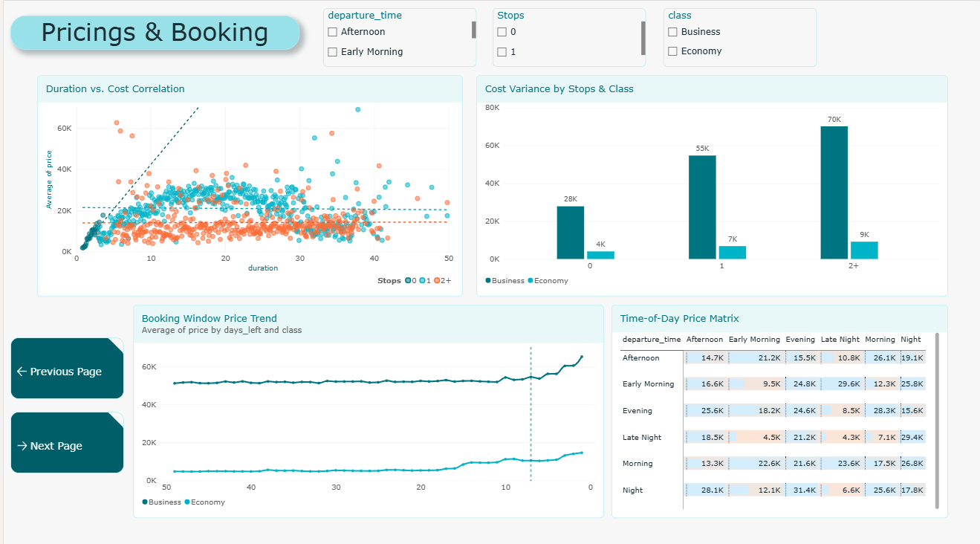The height and width of the screenshot is (544, 980).
Task: Click the 31.4K cell in the matrix
Action: click(803, 490)
